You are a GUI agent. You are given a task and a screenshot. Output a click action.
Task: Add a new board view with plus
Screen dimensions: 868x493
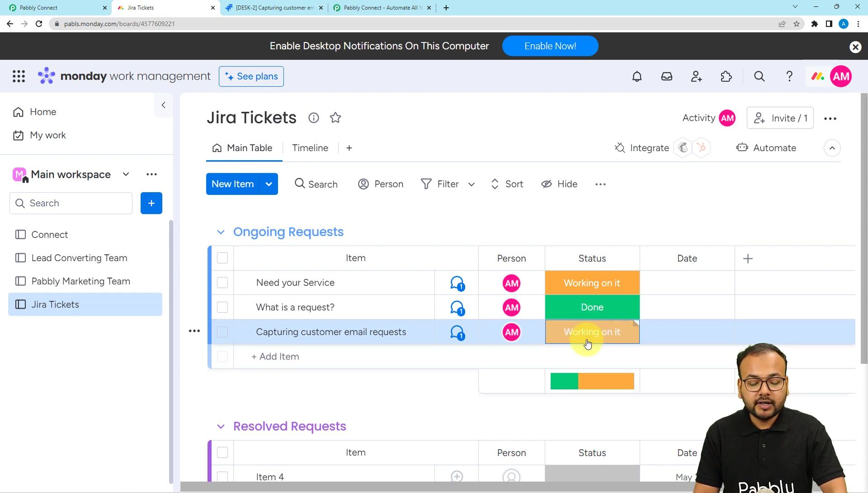(349, 148)
